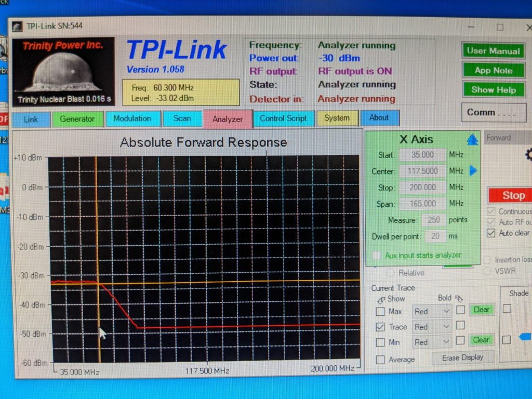Click the blue Shade slider handle

coord(525,337)
